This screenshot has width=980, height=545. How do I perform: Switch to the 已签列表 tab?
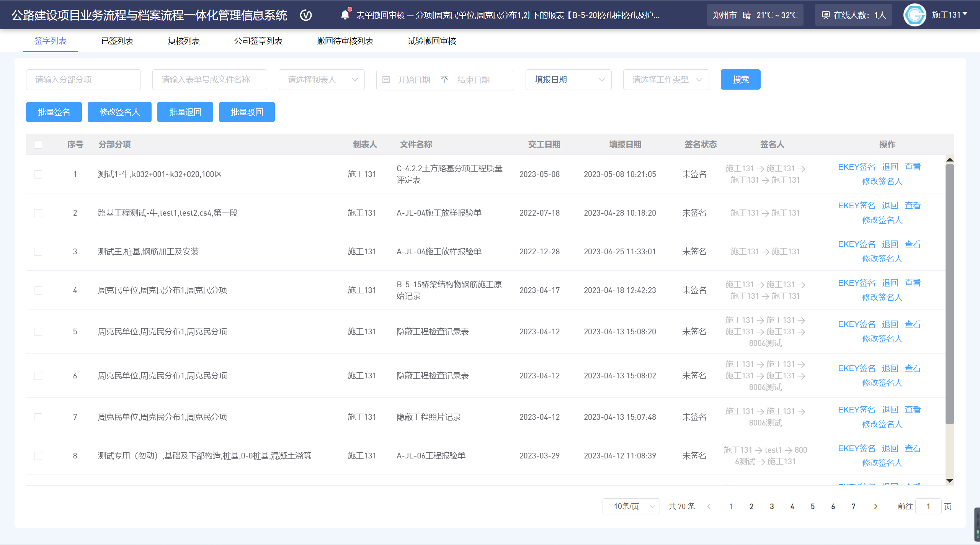coord(117,41)
